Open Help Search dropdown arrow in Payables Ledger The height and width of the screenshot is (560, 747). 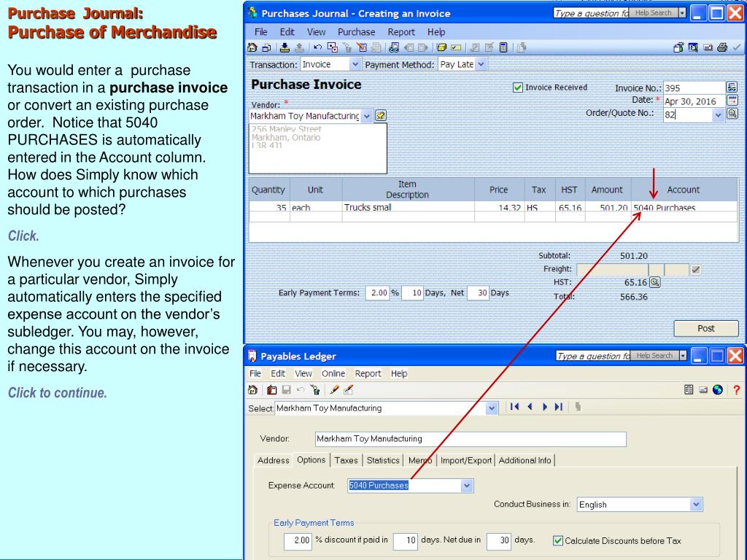(683, 356)
